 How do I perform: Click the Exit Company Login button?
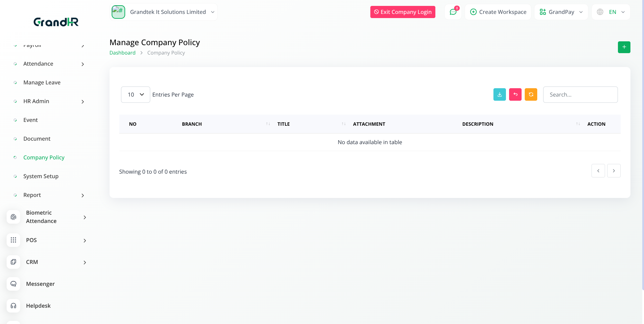point(403,12)
